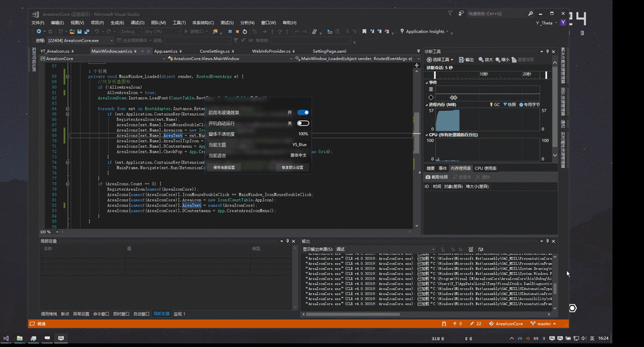The image size is (644, 347).
Task: Open the CPU 使用率 tab in diagnostics
Action: pos(486,169)
